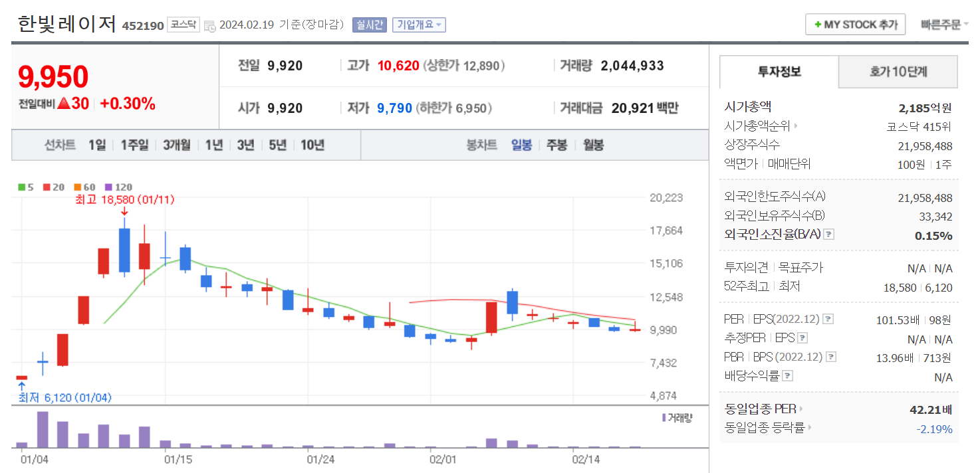Click the 상장주식수 value 21,958,488
This screenshot has height=473, width=980.
point(925,146)
